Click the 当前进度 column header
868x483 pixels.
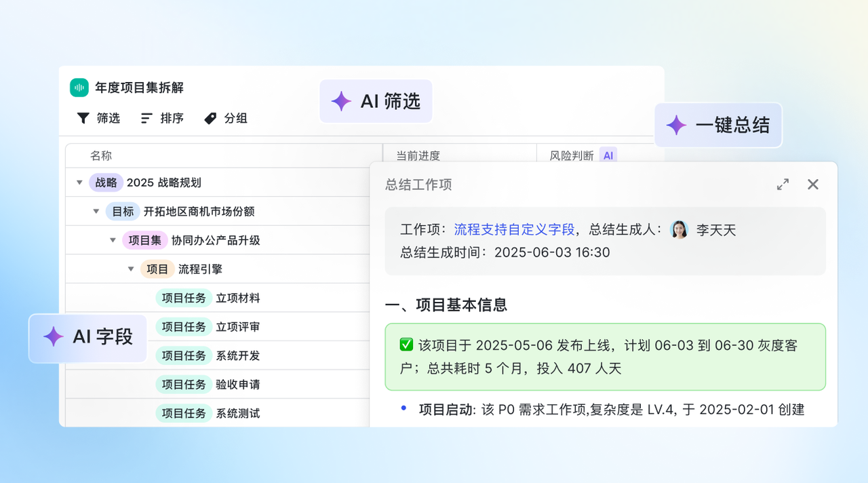pos(418,155)
